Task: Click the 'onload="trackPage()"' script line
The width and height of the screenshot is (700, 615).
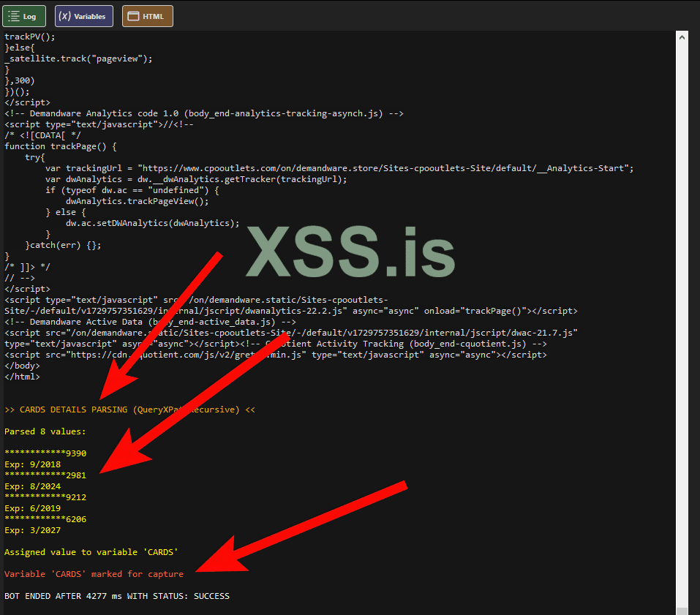Action: [290, 311]
